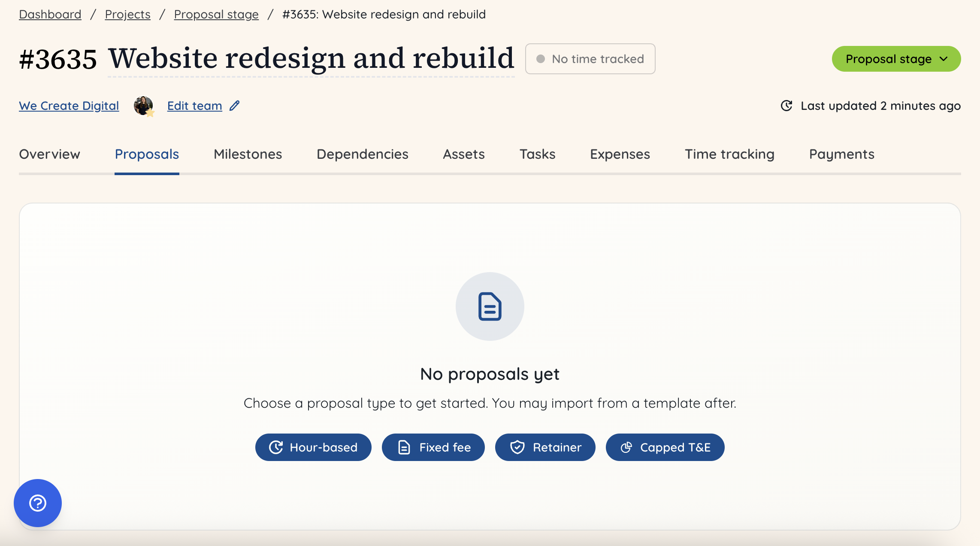Click the pencil icon next to Edit team
The height and width of the screenshot is (546, 980).
(234, 106)
